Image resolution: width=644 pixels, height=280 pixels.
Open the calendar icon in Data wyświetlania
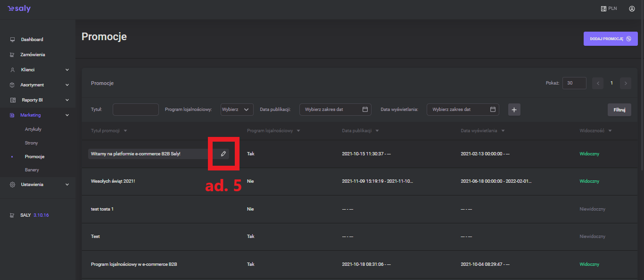[493, 110]
